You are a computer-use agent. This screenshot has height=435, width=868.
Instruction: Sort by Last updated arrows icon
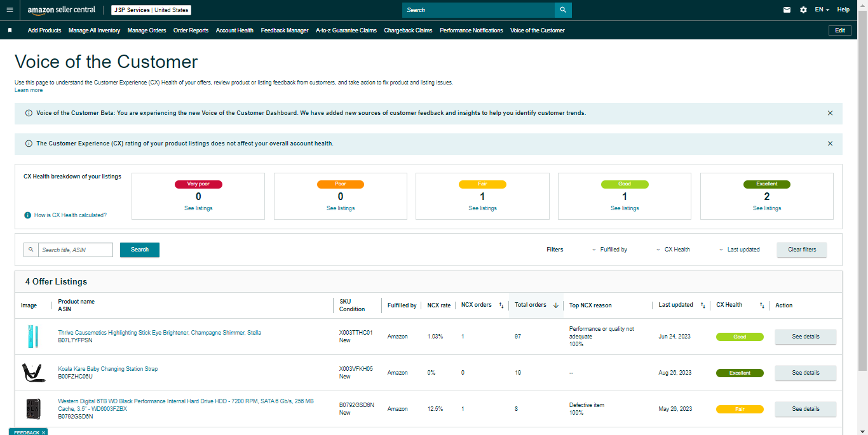tap(703, 305)
